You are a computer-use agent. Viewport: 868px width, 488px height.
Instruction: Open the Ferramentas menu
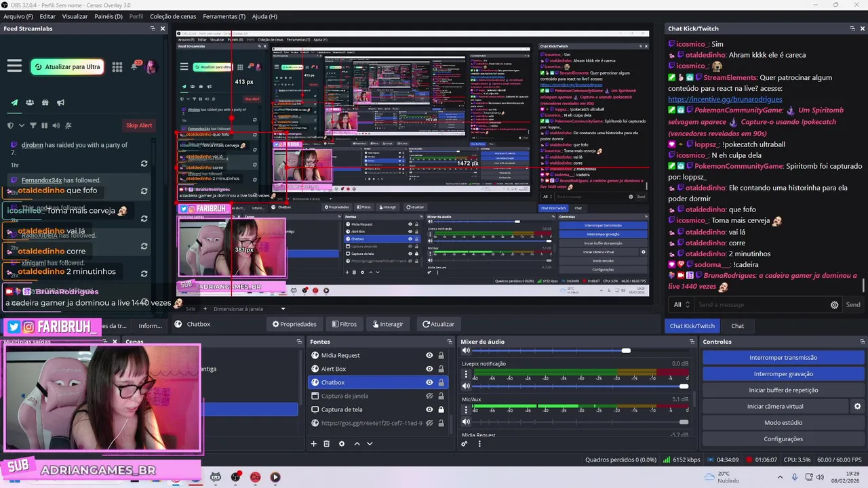[x=224, y=16]
